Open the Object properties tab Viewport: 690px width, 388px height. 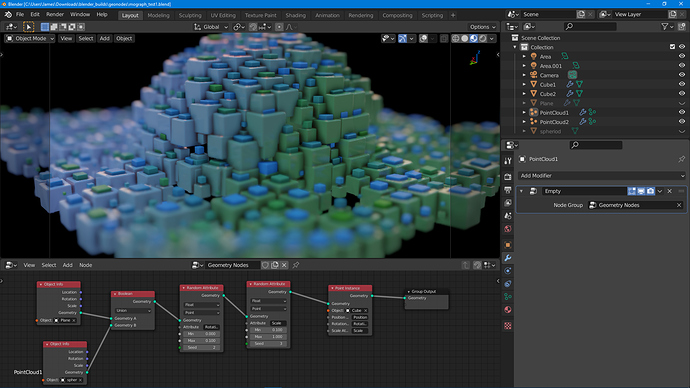[x=508, y=245]
